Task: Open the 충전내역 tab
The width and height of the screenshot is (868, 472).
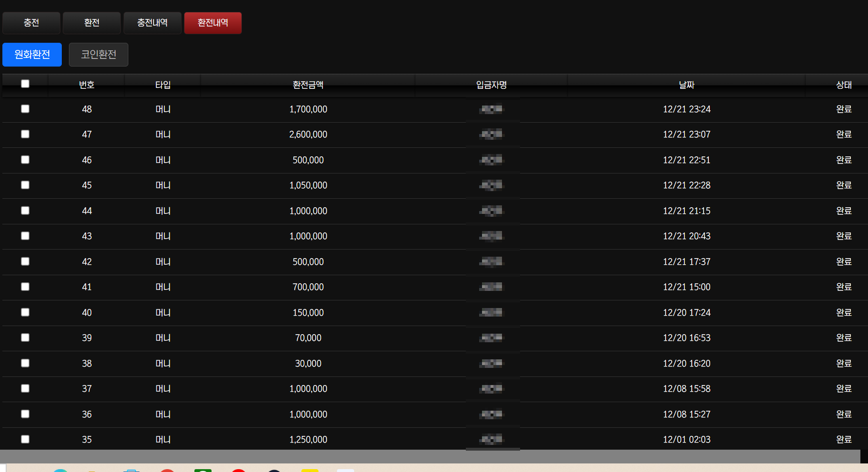Action: click(152, 23)
